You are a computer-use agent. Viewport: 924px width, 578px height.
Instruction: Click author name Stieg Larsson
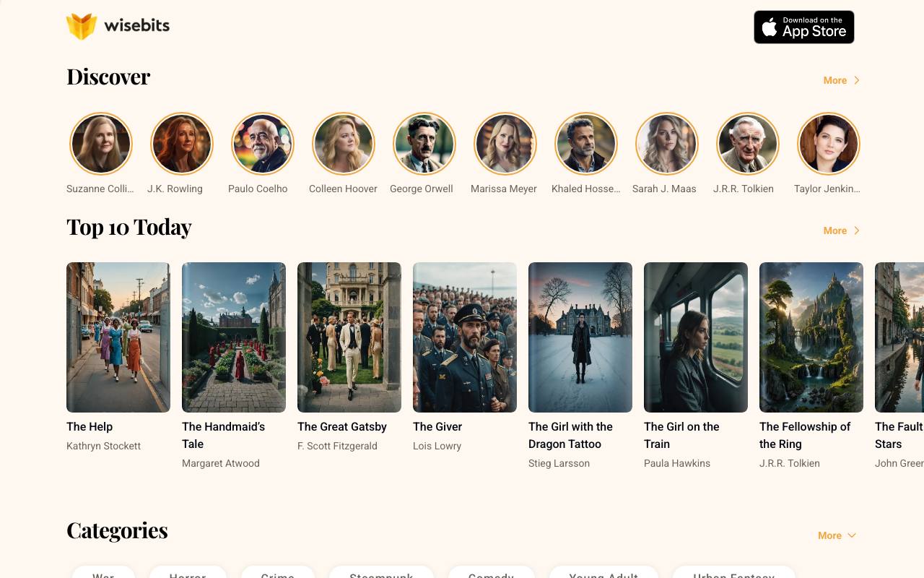point(559,463)
